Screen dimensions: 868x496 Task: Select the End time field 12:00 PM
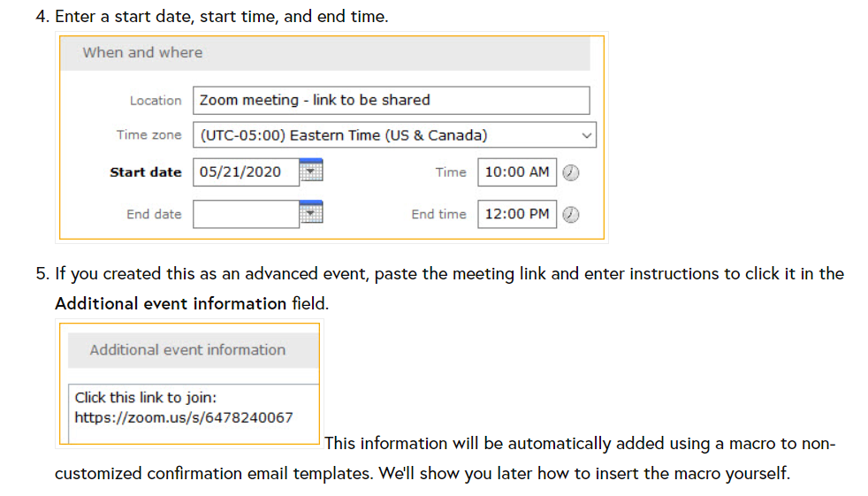[x=517, y=214]
